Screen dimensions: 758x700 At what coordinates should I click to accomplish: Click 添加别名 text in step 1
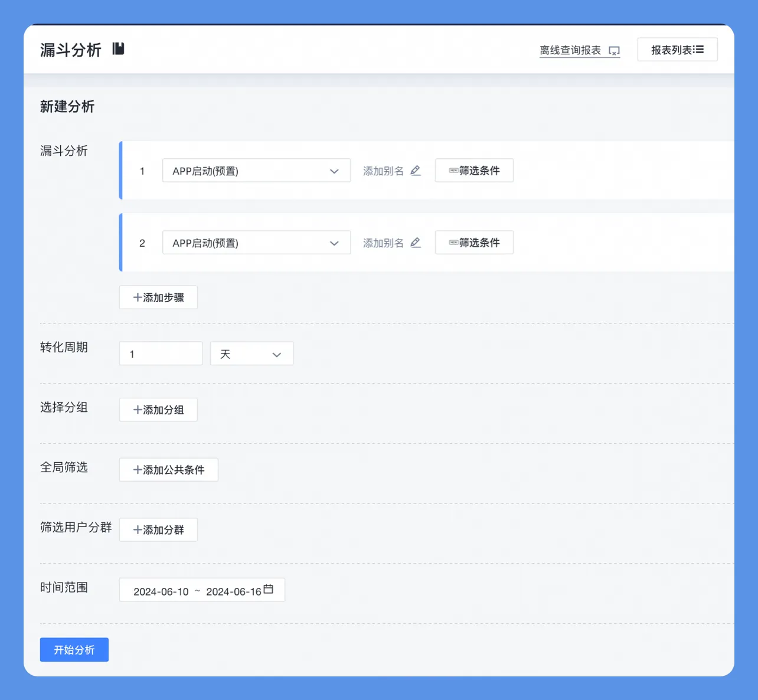(384, 171)
